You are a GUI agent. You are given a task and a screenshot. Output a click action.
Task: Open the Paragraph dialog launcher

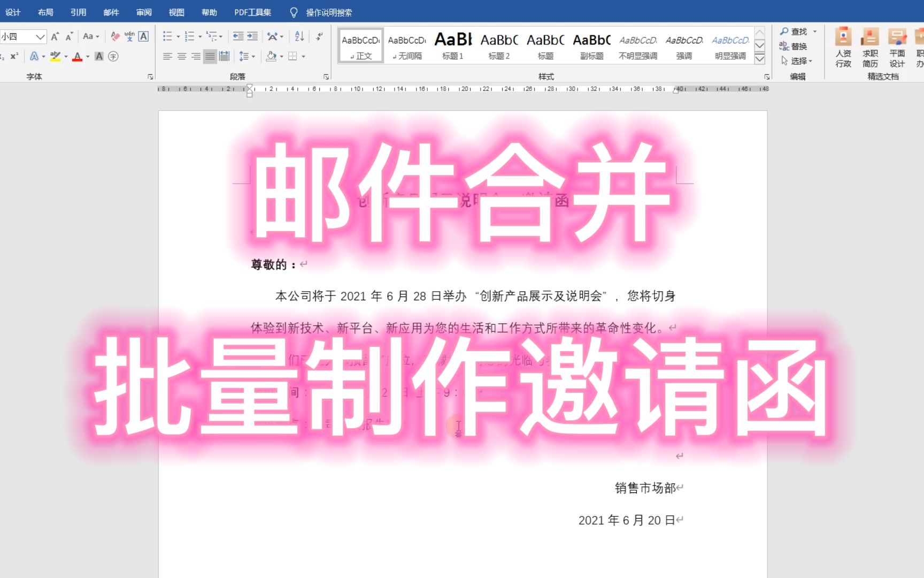326,77
